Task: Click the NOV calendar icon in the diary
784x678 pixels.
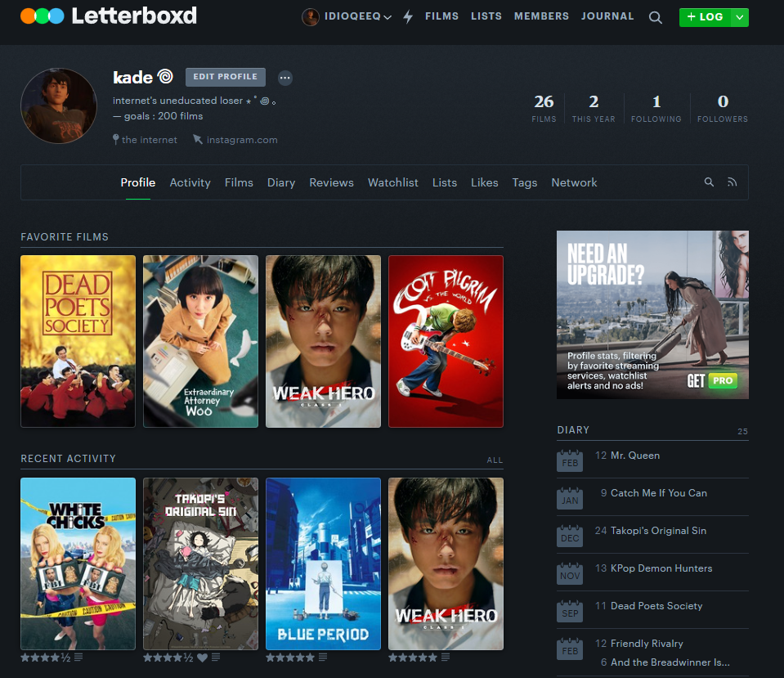Action: [570, 573]
